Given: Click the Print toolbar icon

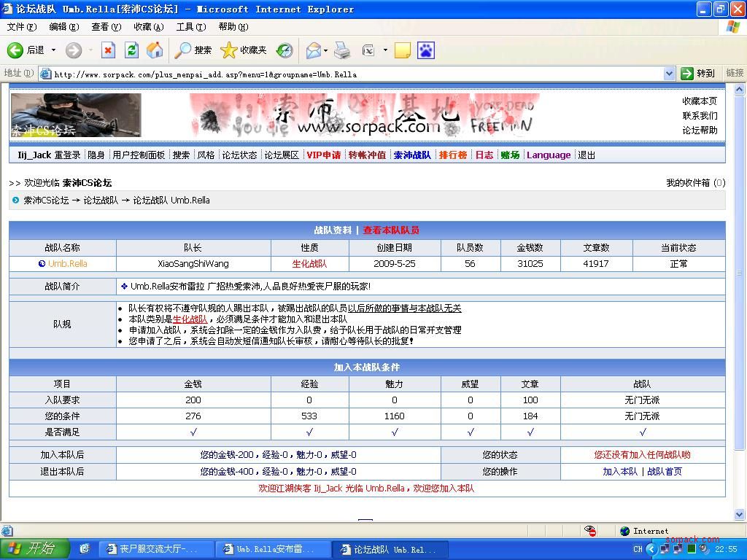Looking at the screenshot, I should coord(342,50).
